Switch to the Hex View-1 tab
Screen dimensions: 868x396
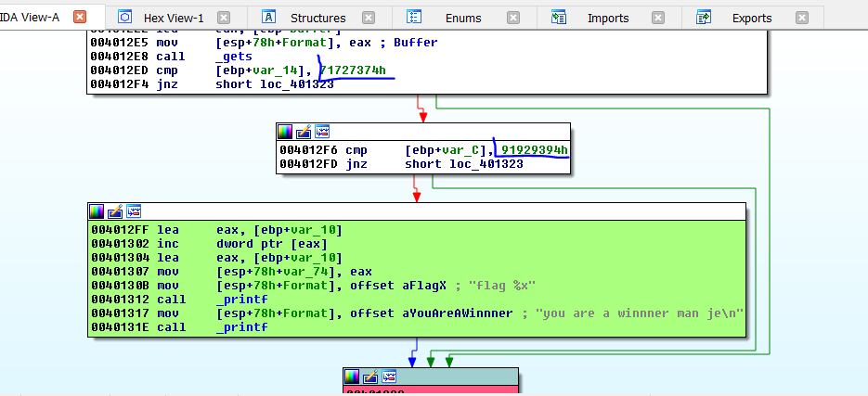pos(174,18)
